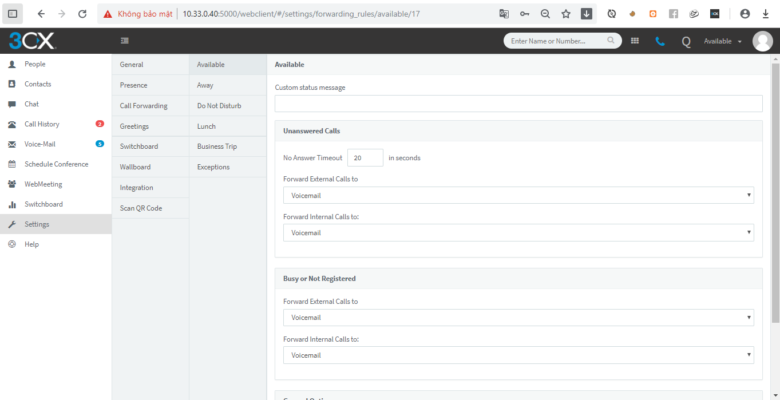The width and height of the screenshot is (780, 400).
Task: Bookmark this page with the star icon
Action: [566, 14]
